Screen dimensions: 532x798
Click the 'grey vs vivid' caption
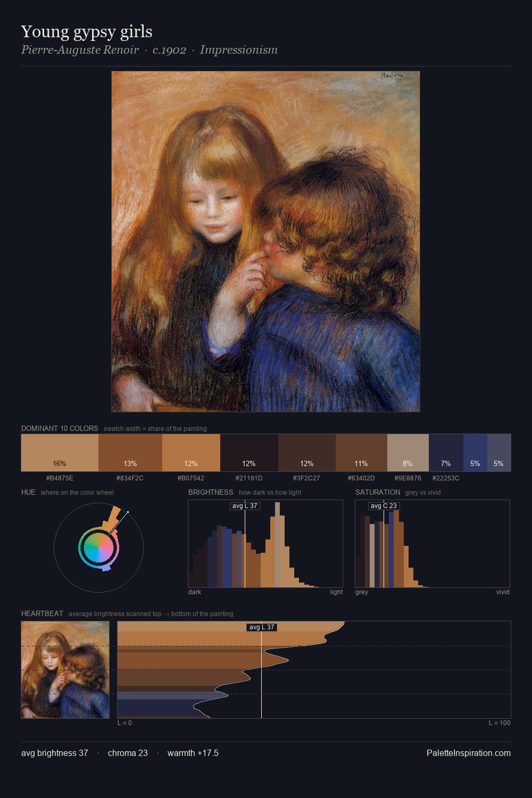423,493
